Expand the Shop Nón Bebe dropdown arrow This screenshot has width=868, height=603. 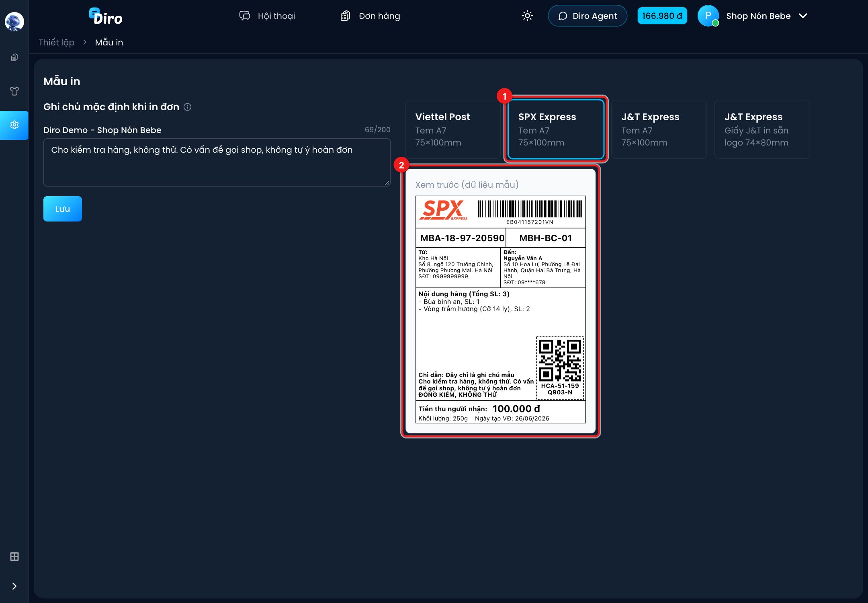pos(803,16)
